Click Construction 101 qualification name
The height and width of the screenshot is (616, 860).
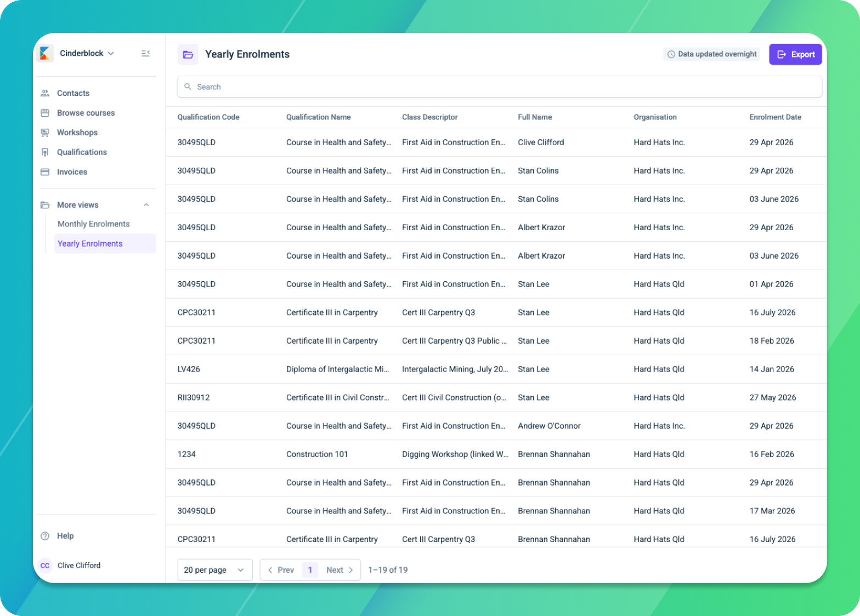click(317, 454)
